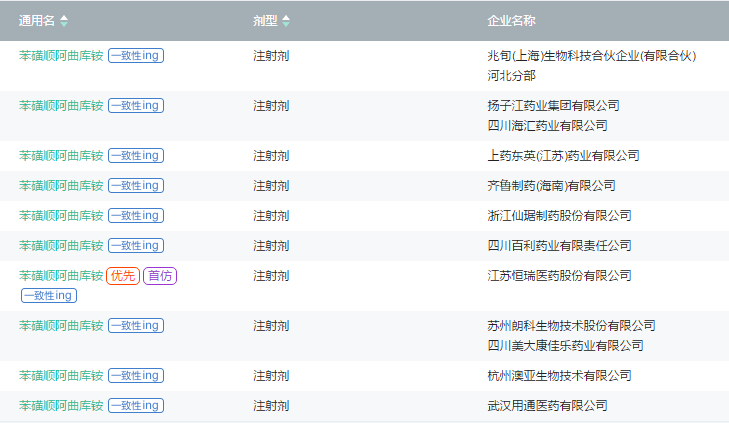Screen dimensions: 729x423
Task: Click the purple 首仿 tag
Action: pyautogui.click(x=160, y=276)
